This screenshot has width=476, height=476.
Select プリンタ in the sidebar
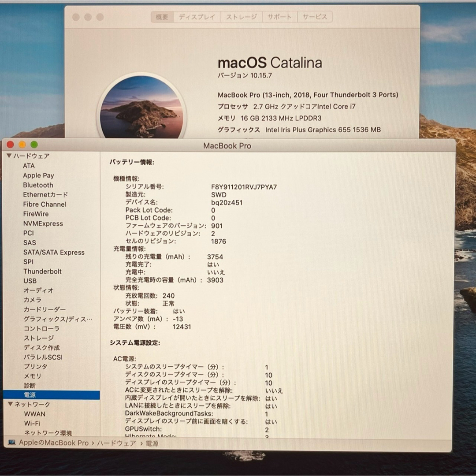point(36,366)
